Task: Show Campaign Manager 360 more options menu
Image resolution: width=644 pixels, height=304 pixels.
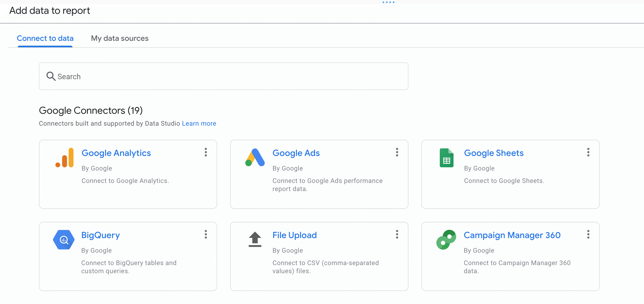Action: coord(588,234)
